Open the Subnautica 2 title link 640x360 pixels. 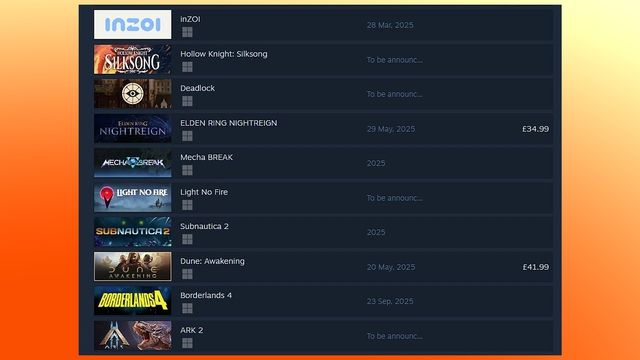tap(204, 226)
